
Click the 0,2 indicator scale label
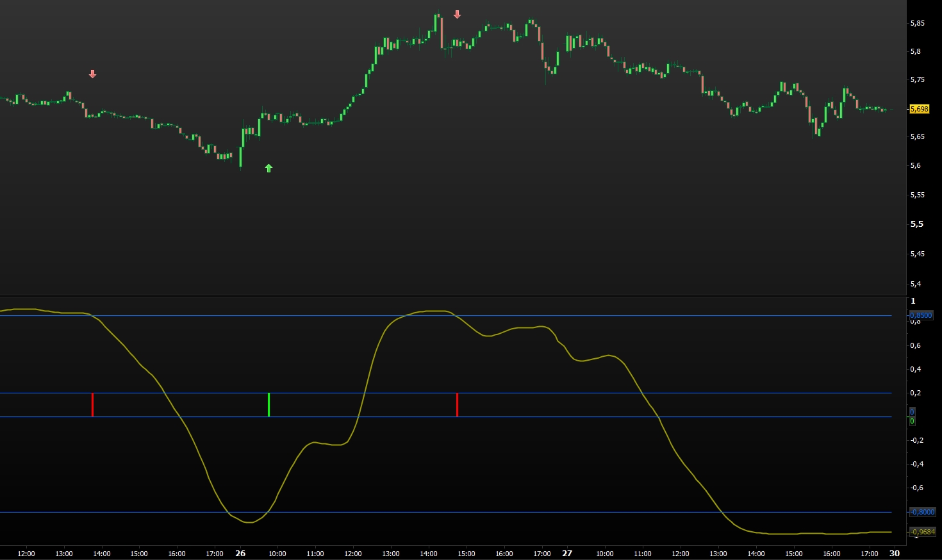point(916,393)
